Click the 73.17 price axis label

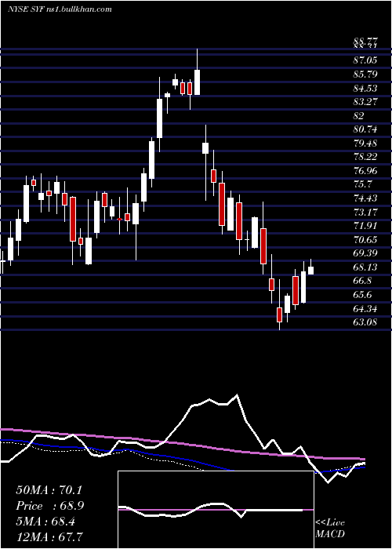(365, 213)
